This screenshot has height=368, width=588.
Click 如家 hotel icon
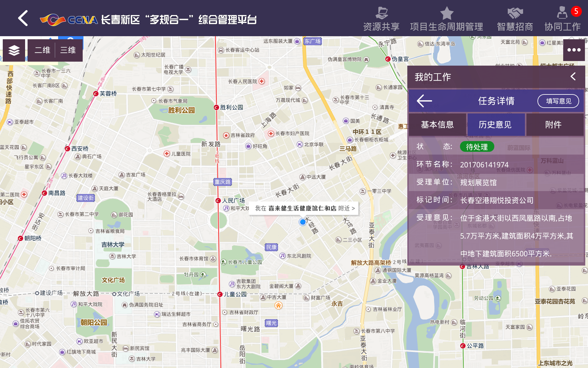[x=298, y=88]
